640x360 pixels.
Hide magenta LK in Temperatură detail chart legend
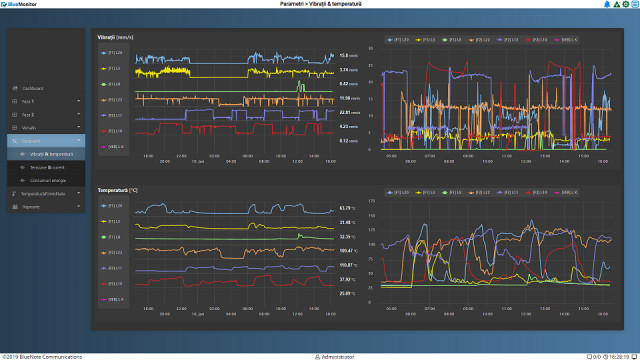565,192
